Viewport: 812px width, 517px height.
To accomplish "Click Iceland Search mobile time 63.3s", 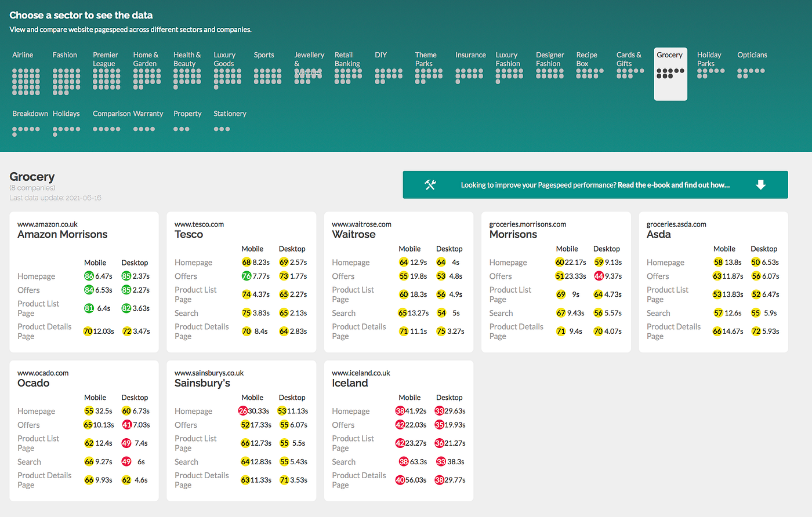I will [418, 462].
